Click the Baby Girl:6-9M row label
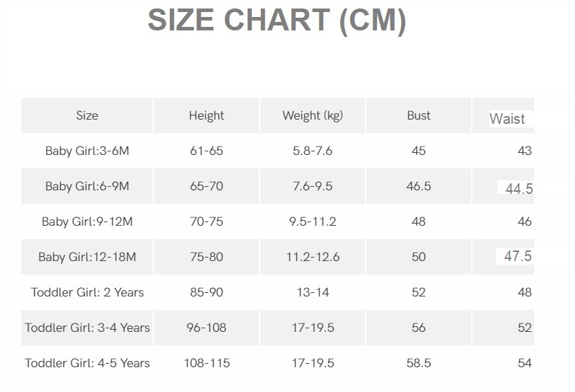 pos(87,186)
